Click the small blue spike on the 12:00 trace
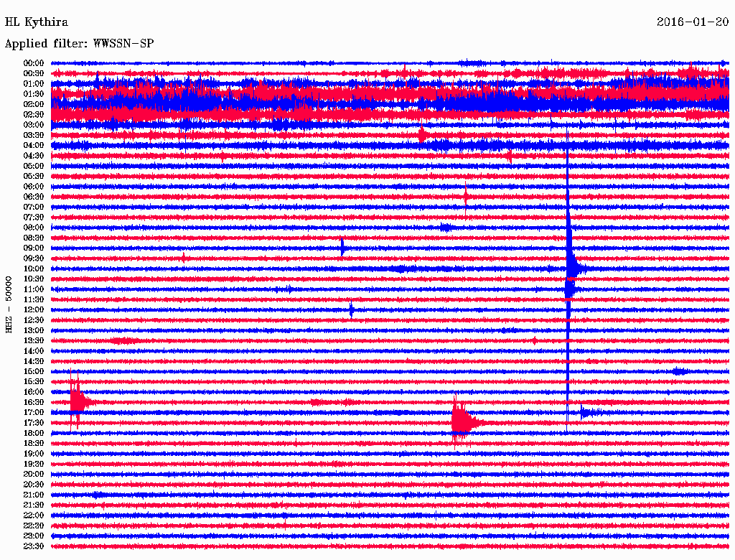The height and width of the screenshot is (560, 735). click(x=352, y=309)
